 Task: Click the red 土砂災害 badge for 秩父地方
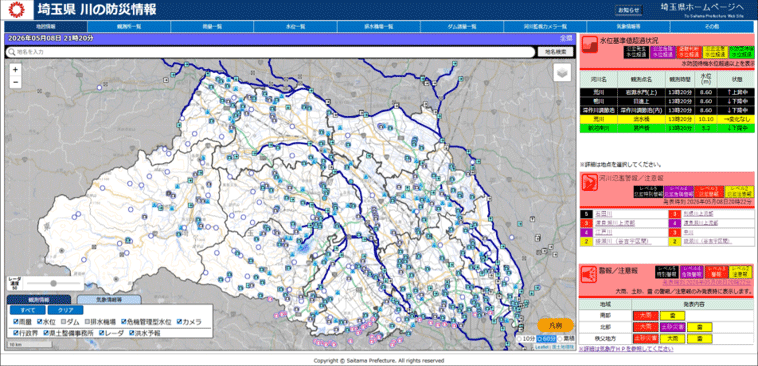[645, 338]
